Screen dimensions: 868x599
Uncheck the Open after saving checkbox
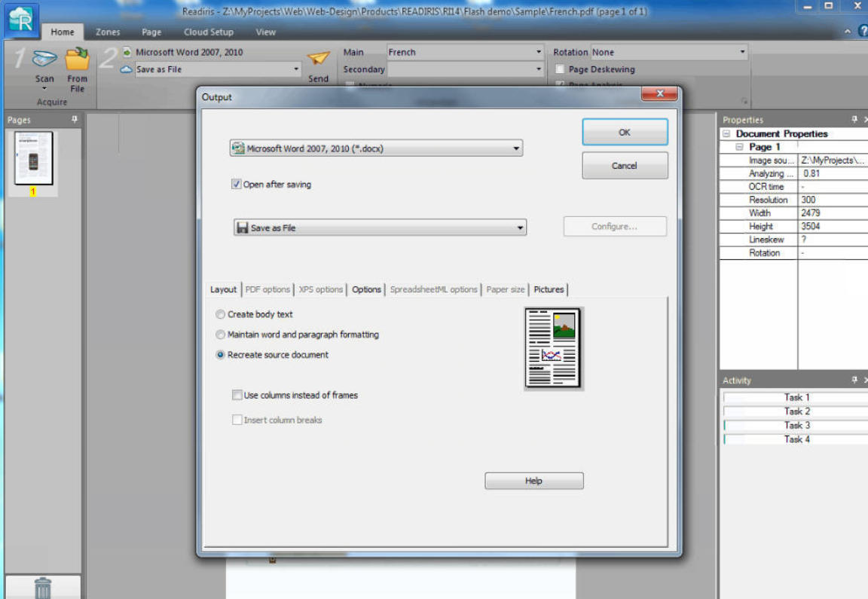[x=237, y=185]
